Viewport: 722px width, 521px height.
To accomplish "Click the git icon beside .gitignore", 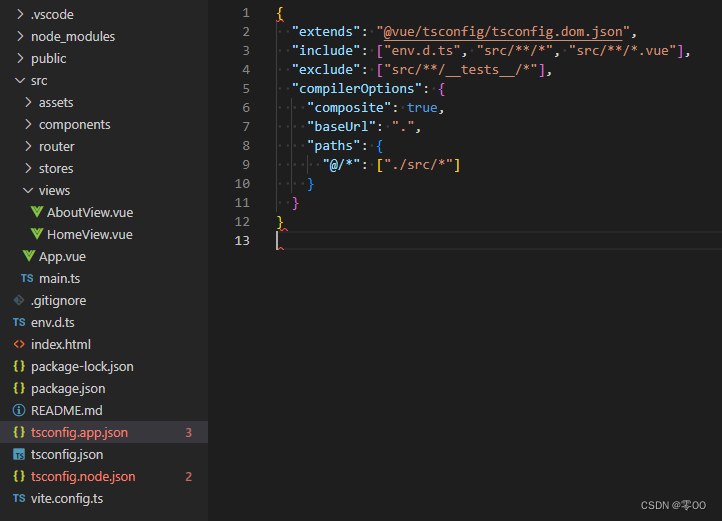I will tap(19, 300).
